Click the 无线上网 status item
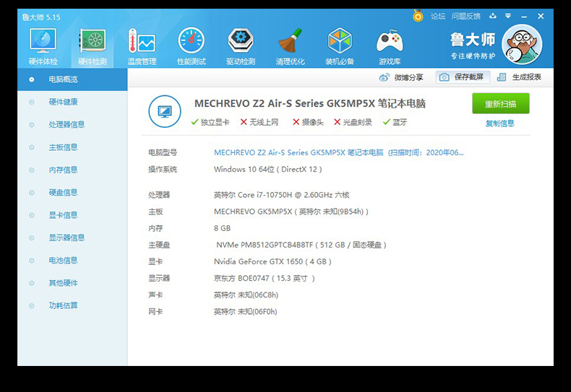Viewport: 571px width, 392px height. (x=259, y=122)
